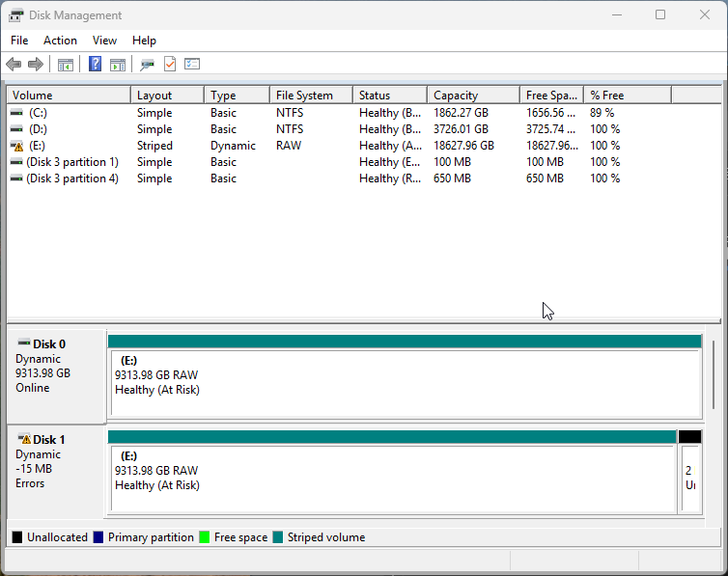Click the 1862.27 GB capacity cell
The image size is (728, 576).
462,113
